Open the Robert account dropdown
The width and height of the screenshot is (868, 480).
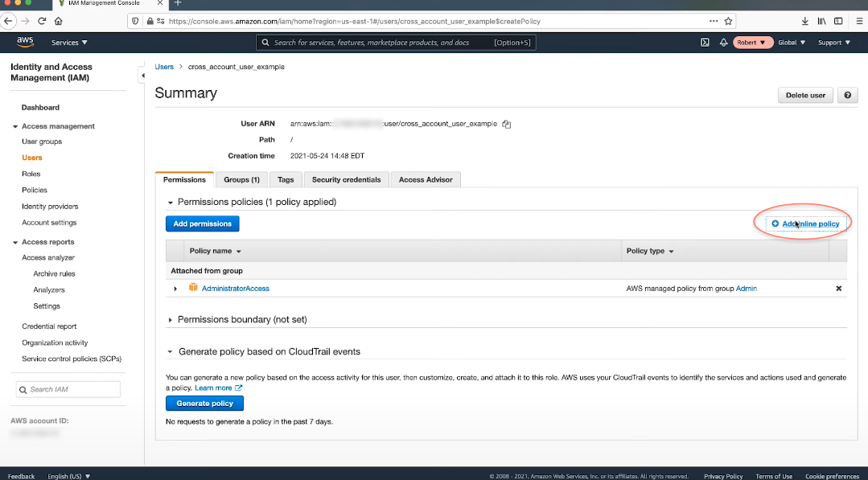click(752, 43)
